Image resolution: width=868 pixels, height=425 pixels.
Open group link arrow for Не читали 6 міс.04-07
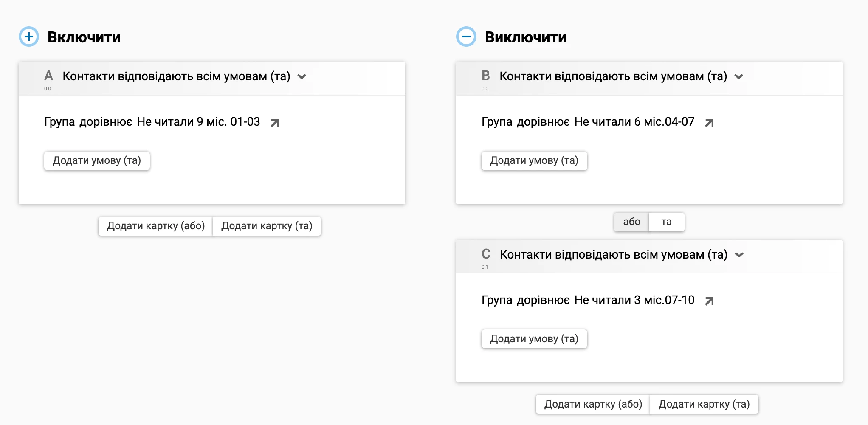[x=709, y=123]
